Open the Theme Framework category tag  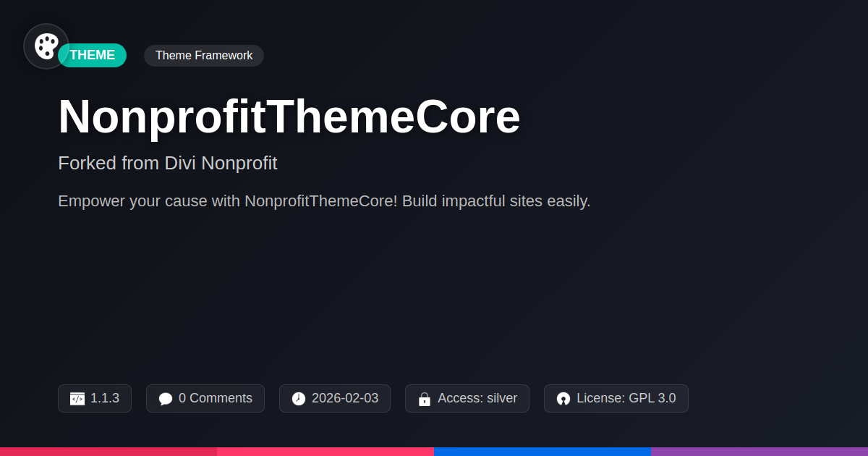204,56
